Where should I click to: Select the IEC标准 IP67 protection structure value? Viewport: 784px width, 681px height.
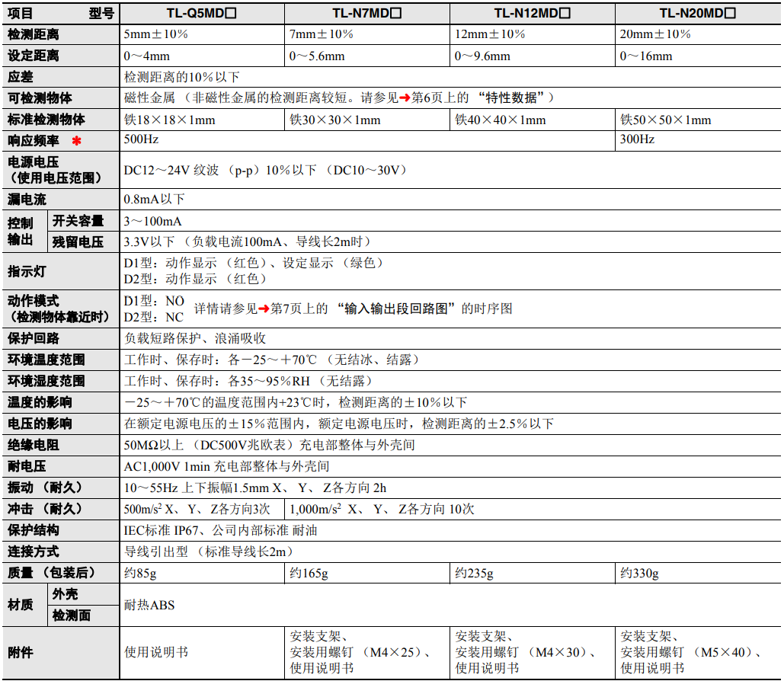220,530
